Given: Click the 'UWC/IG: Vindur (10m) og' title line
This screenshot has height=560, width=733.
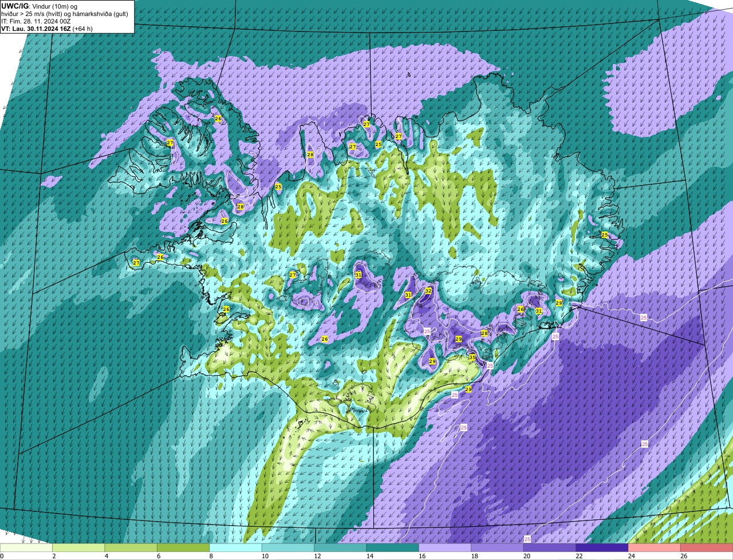Looking at the screenshot, I should click(x=39, y=6).
